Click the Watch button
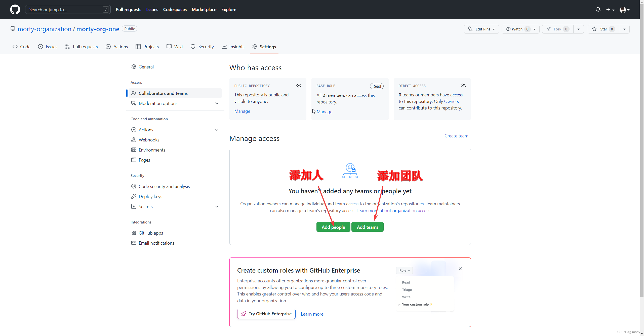 point(520,29)
